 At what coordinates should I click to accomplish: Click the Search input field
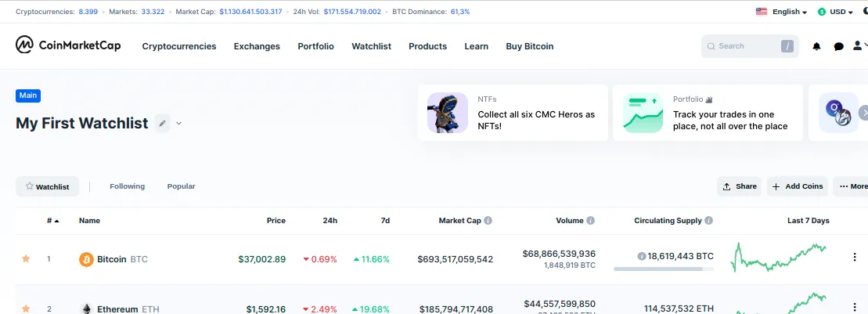(750, 46)
